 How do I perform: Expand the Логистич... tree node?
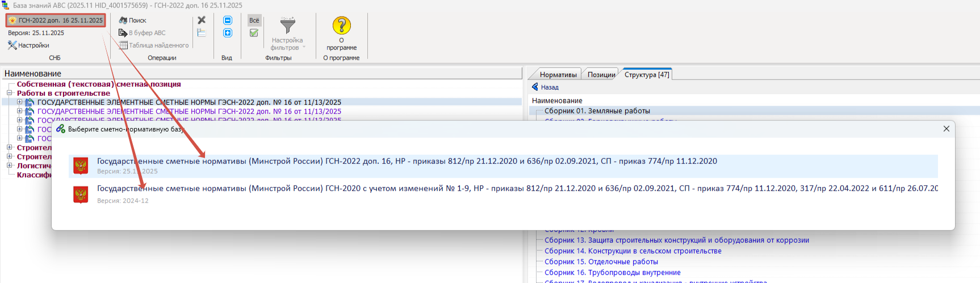click(x=10, y=166)
